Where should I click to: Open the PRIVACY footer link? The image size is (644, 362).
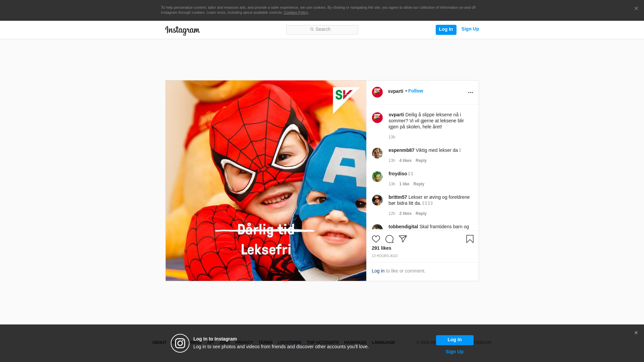(244, 343)
